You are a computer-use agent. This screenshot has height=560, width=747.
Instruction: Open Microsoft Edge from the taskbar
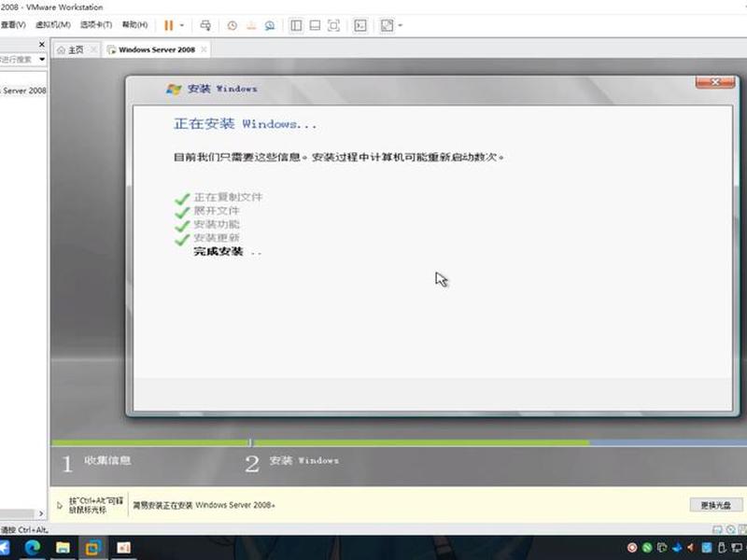pos(33,548)
